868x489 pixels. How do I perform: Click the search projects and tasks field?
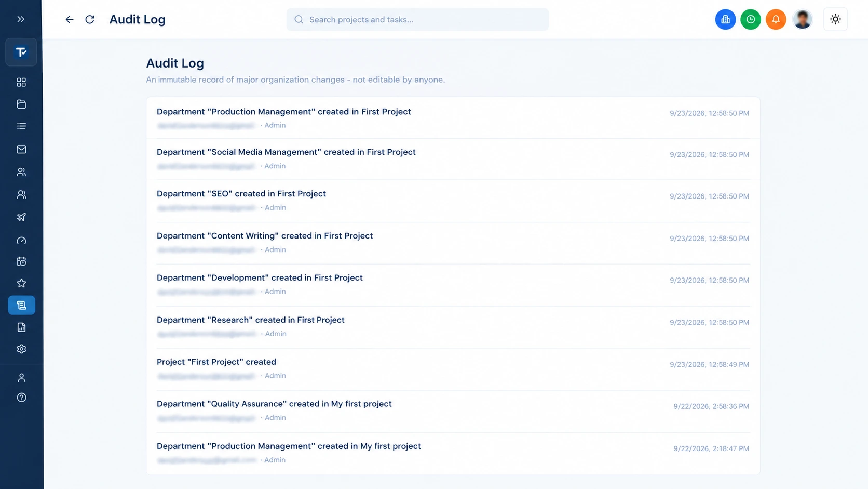tap(417, 19)
